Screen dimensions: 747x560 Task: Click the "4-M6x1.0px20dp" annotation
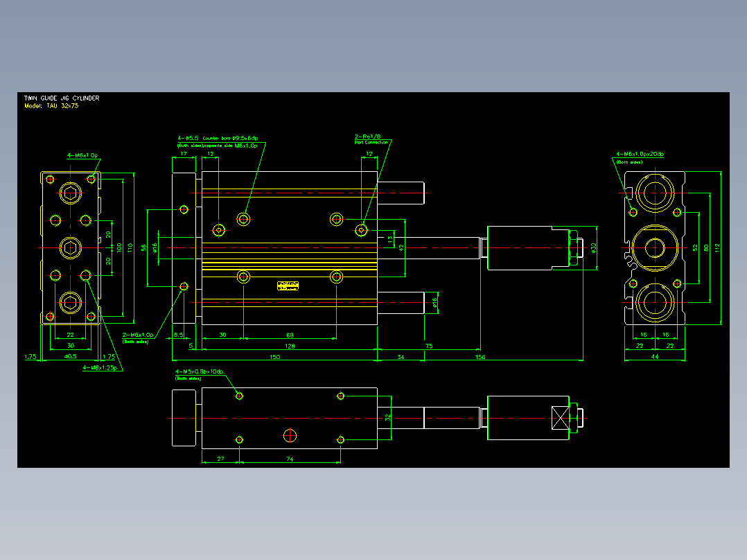pyautogui.click(x=640, y=155)
